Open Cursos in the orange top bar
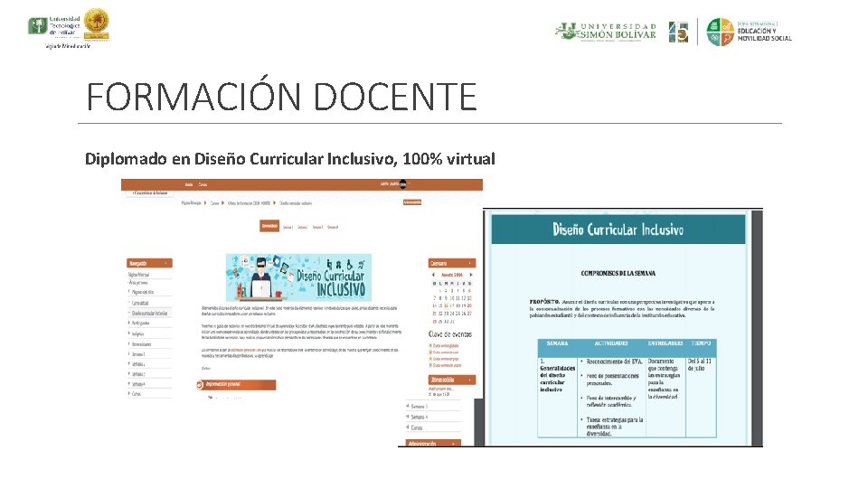 (x=203, y=184)
